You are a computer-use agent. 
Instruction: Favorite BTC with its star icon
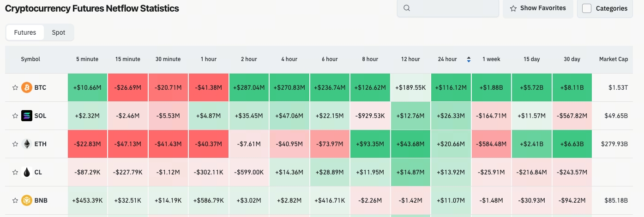[15, 87]
